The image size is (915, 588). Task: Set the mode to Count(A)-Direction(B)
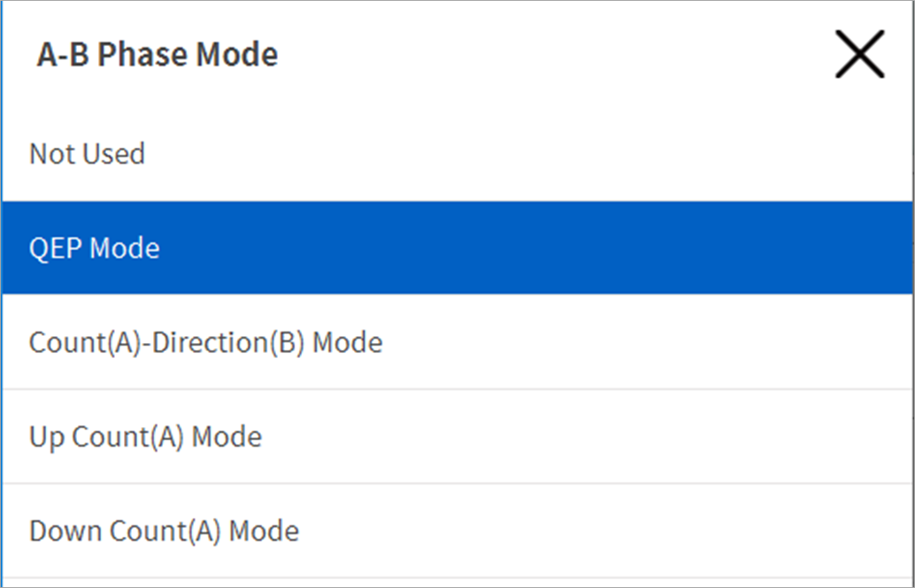pyautogui.click(x=206, y=342)
